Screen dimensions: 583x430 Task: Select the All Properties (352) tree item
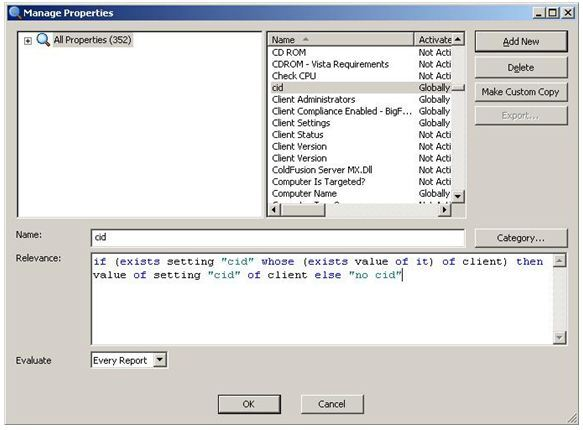click(x=92, y=40)
